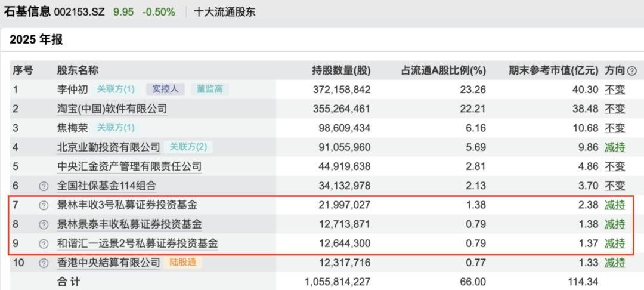Click question mark icon before 香港中央結算有限公司
Viewport: 644px width, 290px height.
[x=43, y=263]
